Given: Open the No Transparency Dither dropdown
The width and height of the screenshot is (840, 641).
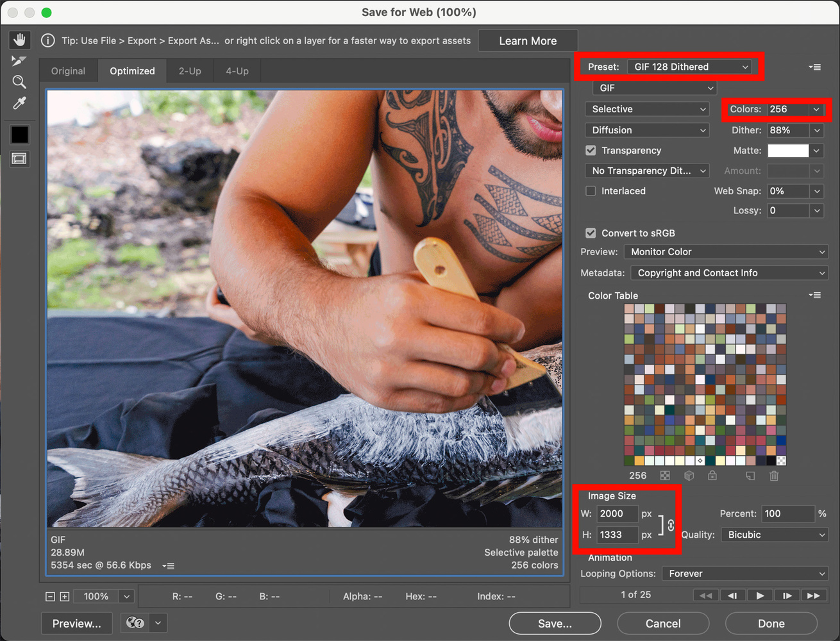Looking at the screenshot, I should [x=647, y=171].
